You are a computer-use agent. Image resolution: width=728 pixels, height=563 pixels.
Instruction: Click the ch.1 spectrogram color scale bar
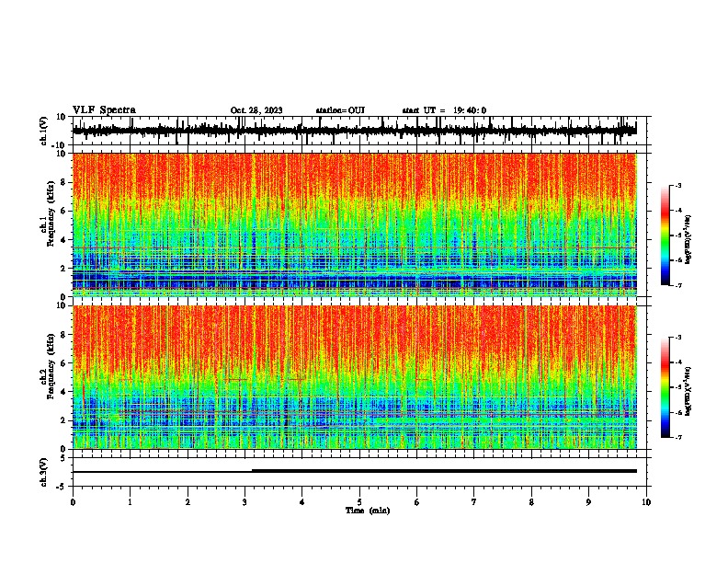pyautogui.click(x=665, y=236)
